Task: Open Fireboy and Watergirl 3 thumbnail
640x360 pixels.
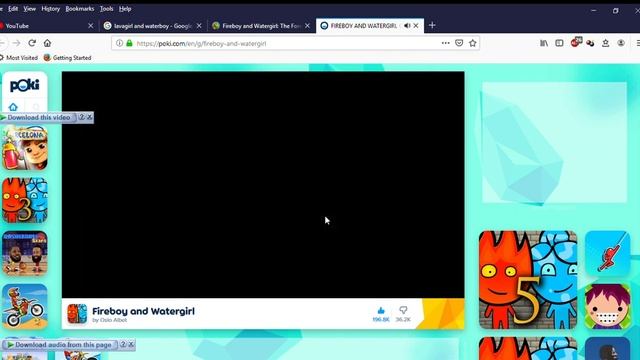Action: pyautogui.click(x=25, y=200)
